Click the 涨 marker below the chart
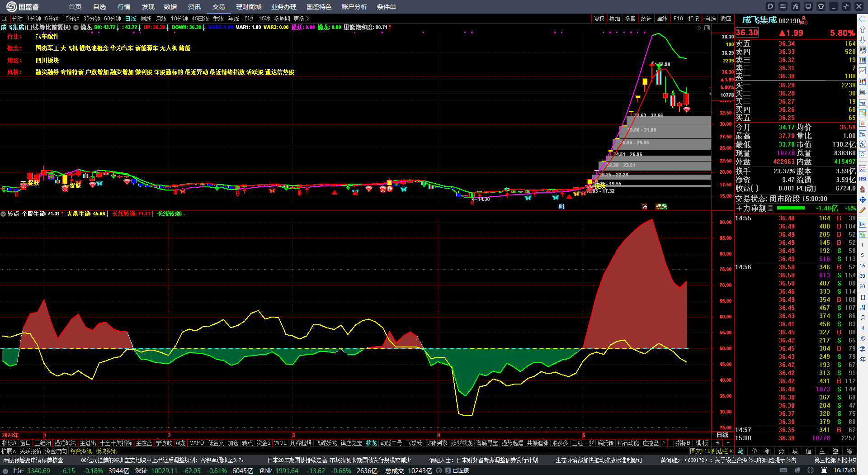This screenshot has height=475, width=868. (644, 206)
